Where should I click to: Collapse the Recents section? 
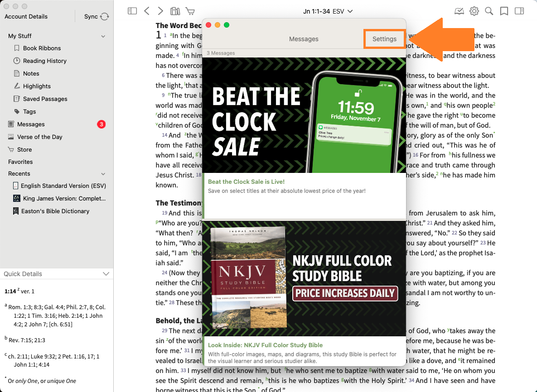click(x=103, y=174)
